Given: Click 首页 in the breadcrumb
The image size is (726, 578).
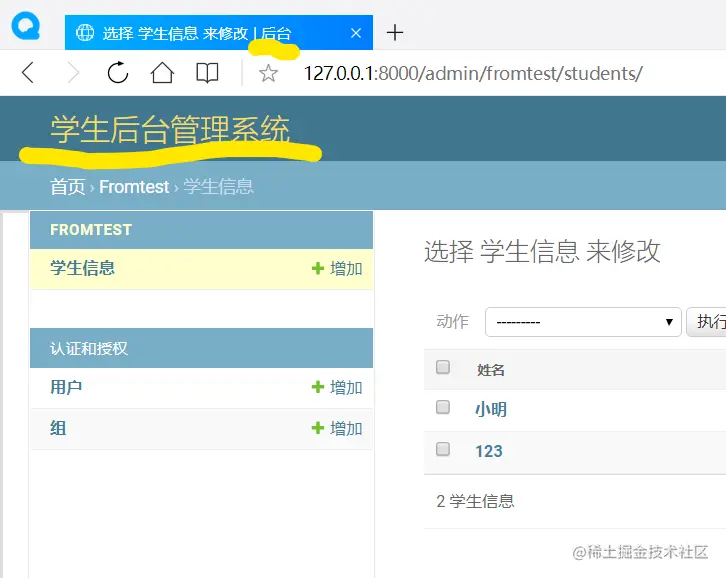Looking at the screenshot, I should pos(68,187).
